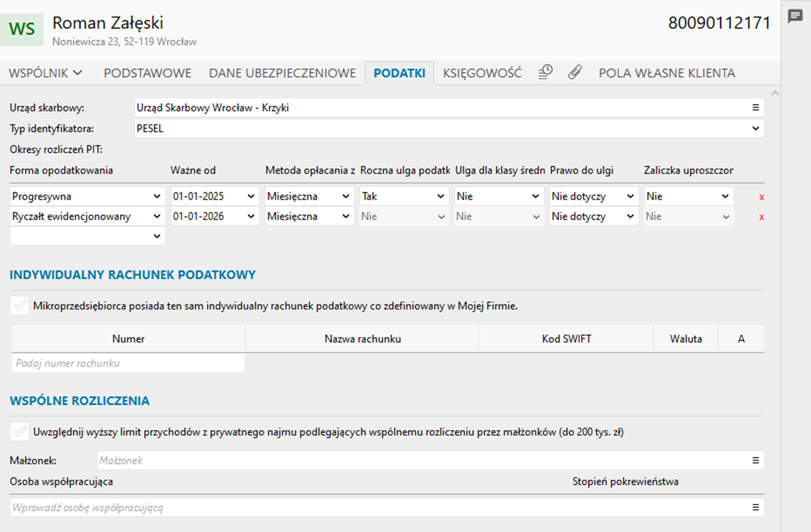Expand the WSPÓLNIK dropdown

(x=46, y=73)
